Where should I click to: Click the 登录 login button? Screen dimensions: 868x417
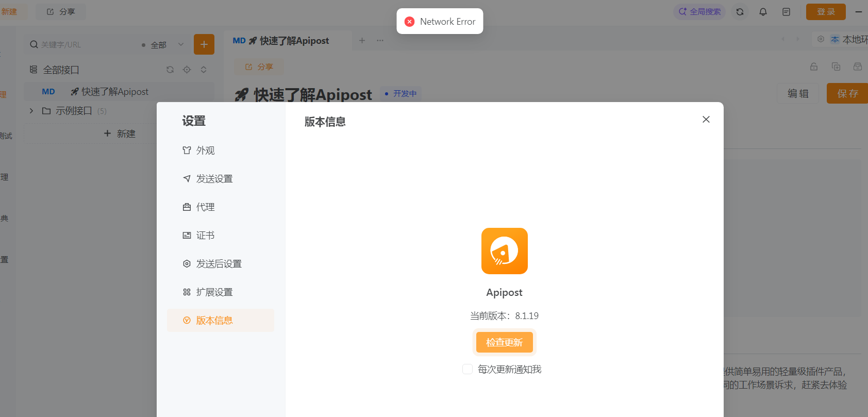[826, 12]
